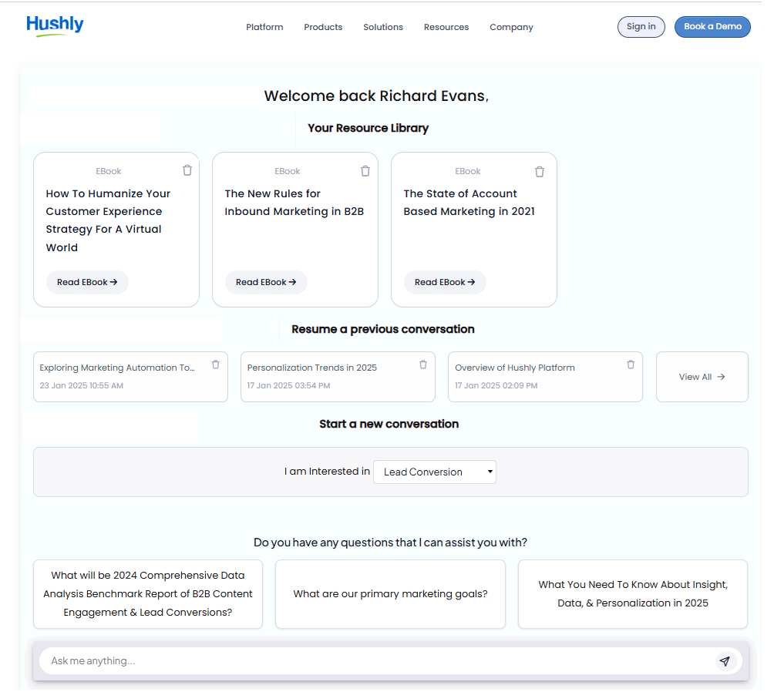Screen dimensions: 784x692
Task: Delete the Exploring Marketing Automation conversation
Action: pos(216,364)
